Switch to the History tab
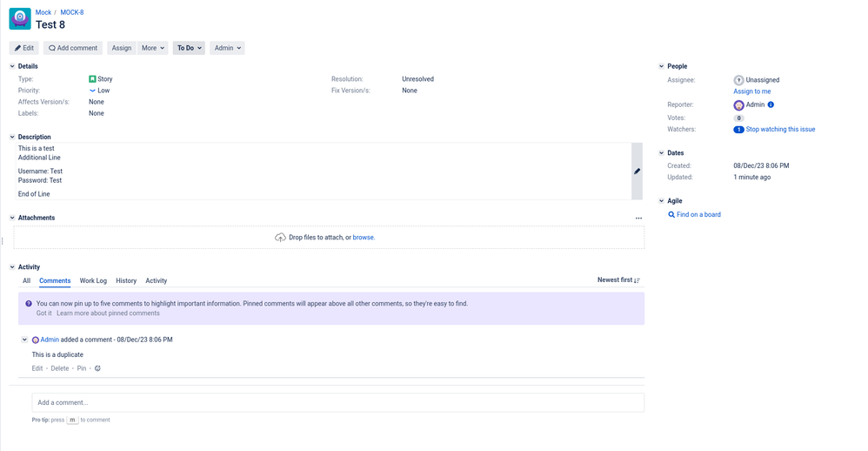The image size is (868, 451). [126, 281]
